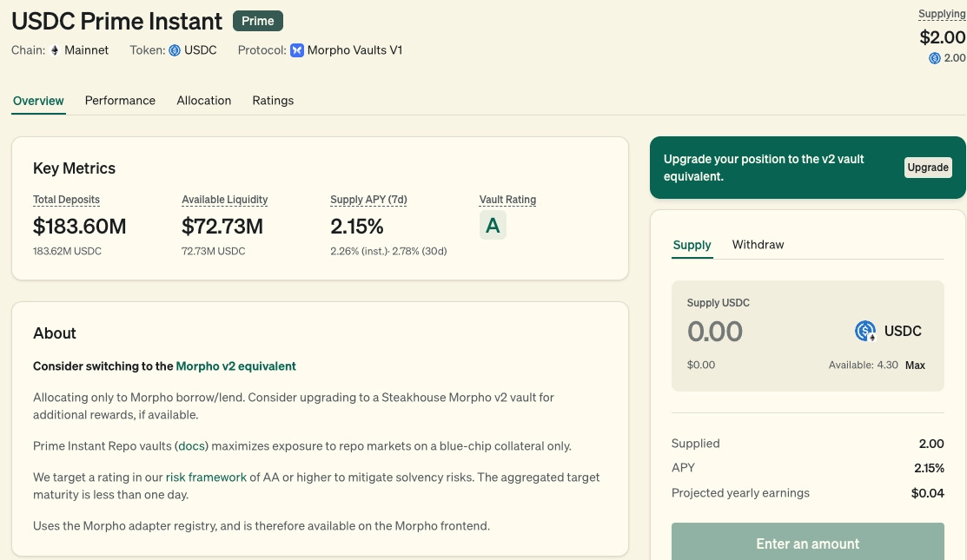Switch to the Withdraw tab
This screenshot has width=967, height=560.
pos(758,245)
